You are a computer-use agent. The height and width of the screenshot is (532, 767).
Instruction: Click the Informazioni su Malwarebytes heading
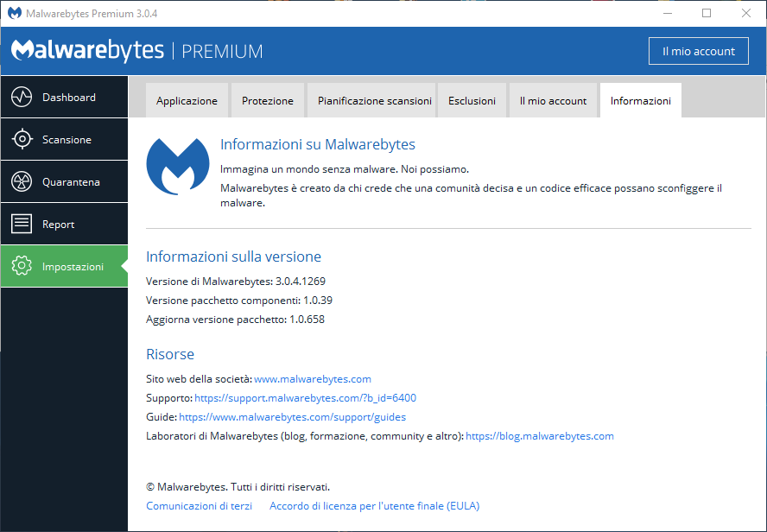[318, 144]
